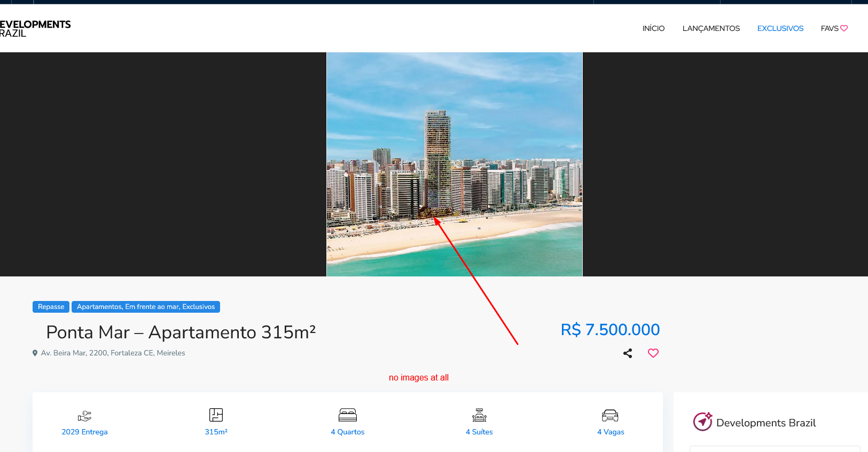Go to the EXCLUSIVOS page

tap(780, 28)
